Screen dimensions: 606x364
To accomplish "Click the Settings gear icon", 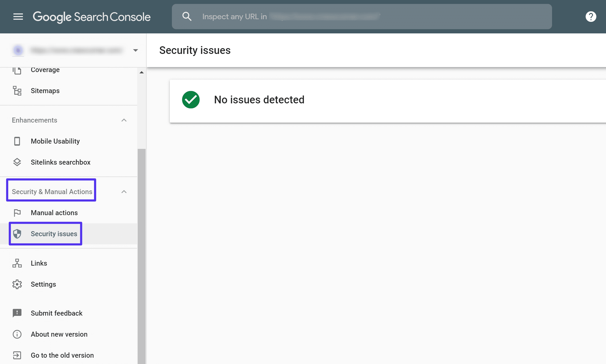I will pos(18,284).
